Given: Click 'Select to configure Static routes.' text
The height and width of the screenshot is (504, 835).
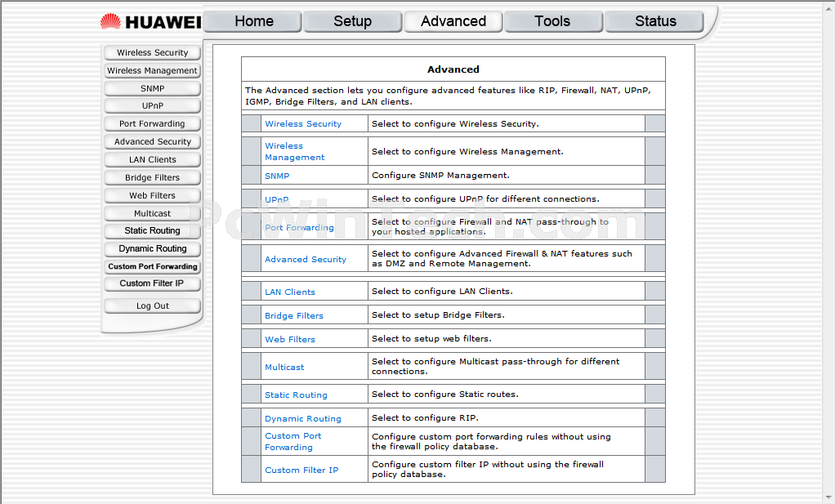Looking at the screenshot, I should tap(444, 395).
